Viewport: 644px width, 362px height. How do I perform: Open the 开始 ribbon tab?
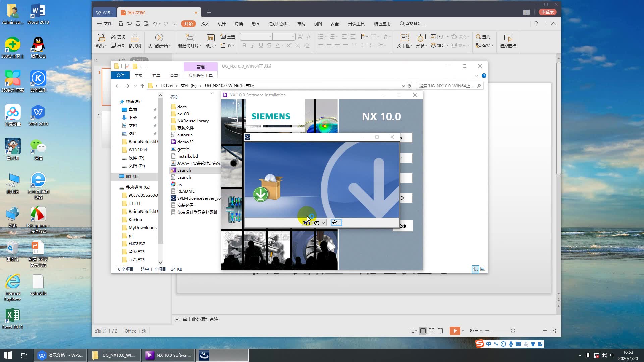coord(189,24)
